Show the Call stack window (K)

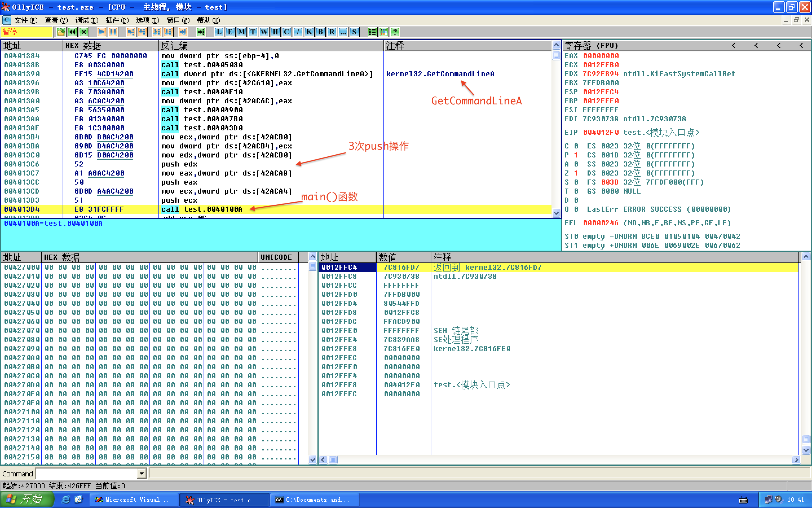309,32
